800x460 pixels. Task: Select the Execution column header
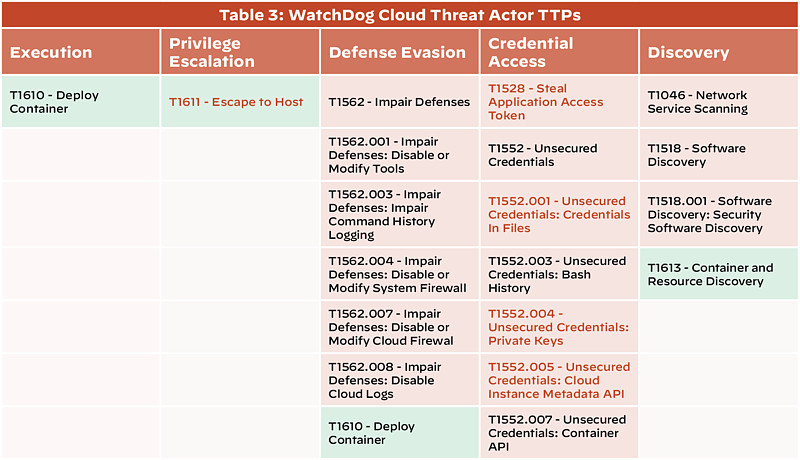(50, 52)
